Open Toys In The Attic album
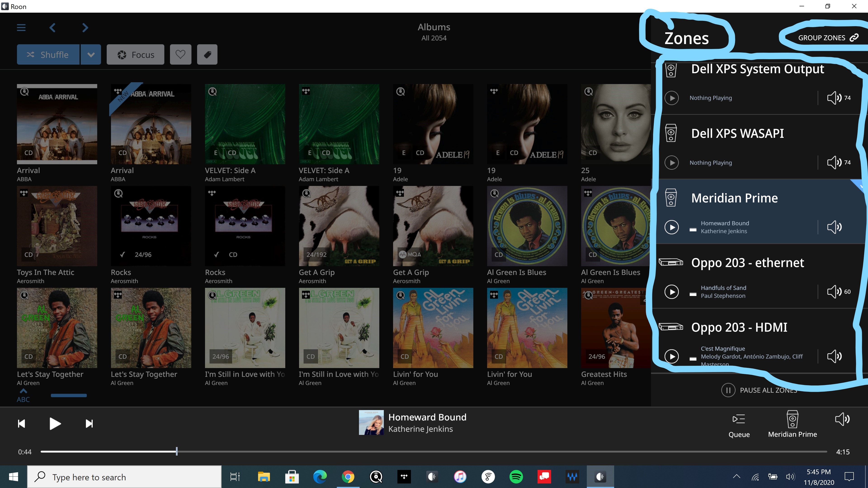868x488 pixels. pos(57,226)
